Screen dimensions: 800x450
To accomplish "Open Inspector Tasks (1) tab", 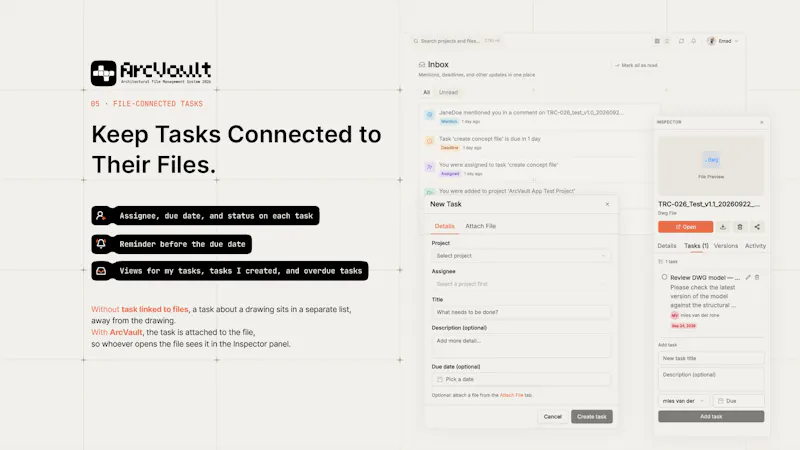I will (696, 246).
